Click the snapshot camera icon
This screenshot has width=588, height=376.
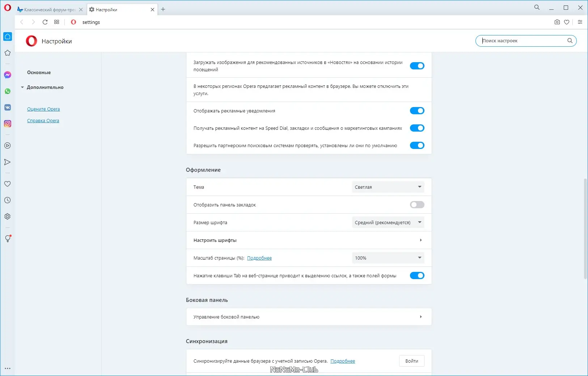point(557,22)
